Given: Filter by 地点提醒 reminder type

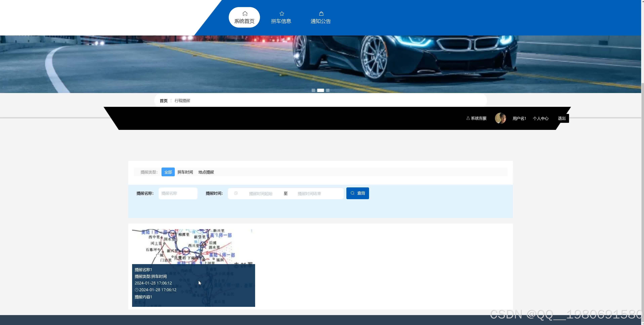Looking at the screenshot, I should coord(206,172).
